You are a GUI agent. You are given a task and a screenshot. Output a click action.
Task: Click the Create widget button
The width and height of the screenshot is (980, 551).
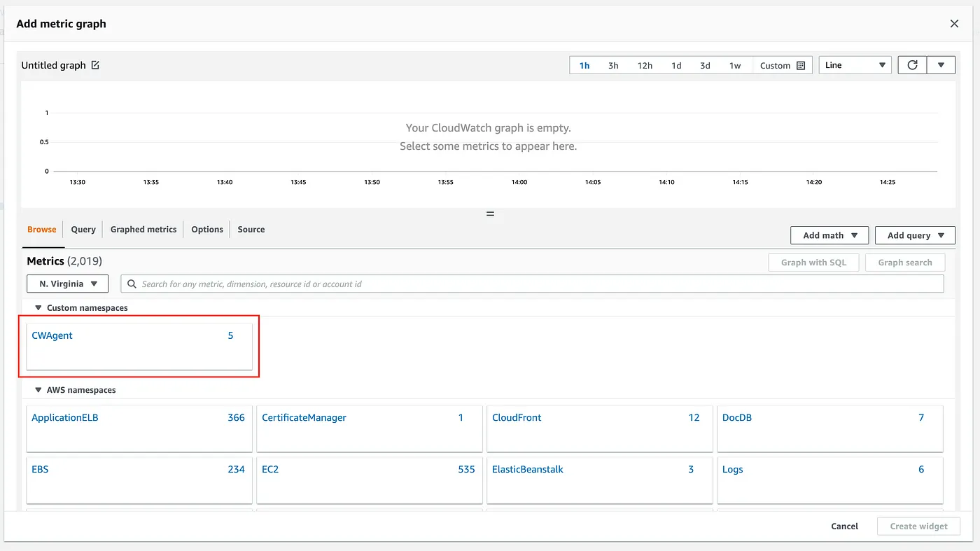[x=918, y=526]
